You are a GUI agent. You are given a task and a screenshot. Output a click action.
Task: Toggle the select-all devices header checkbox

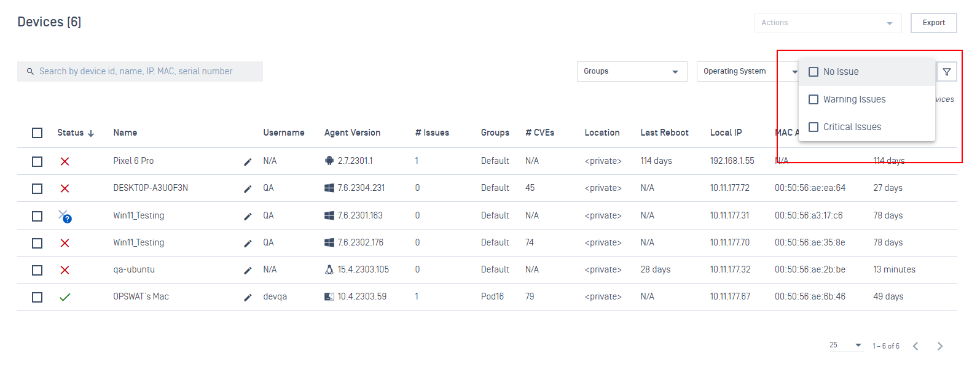pyautogui.click(x=37, y=133)
